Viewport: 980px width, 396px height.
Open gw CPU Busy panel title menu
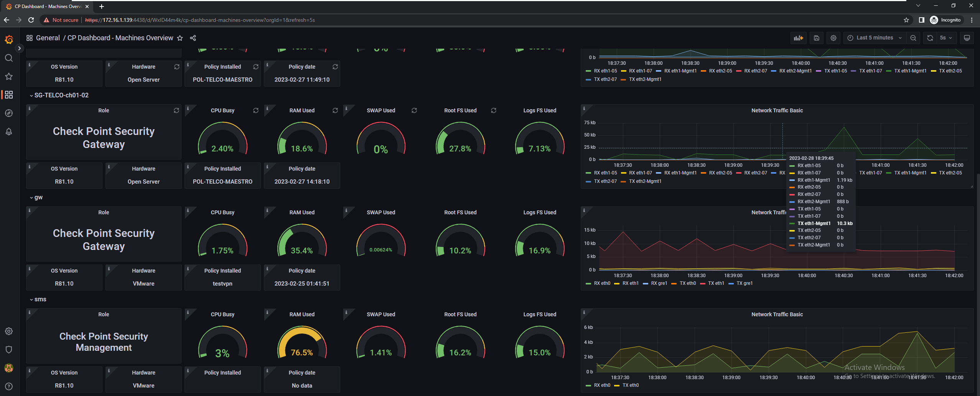click(x=222, y=212)
